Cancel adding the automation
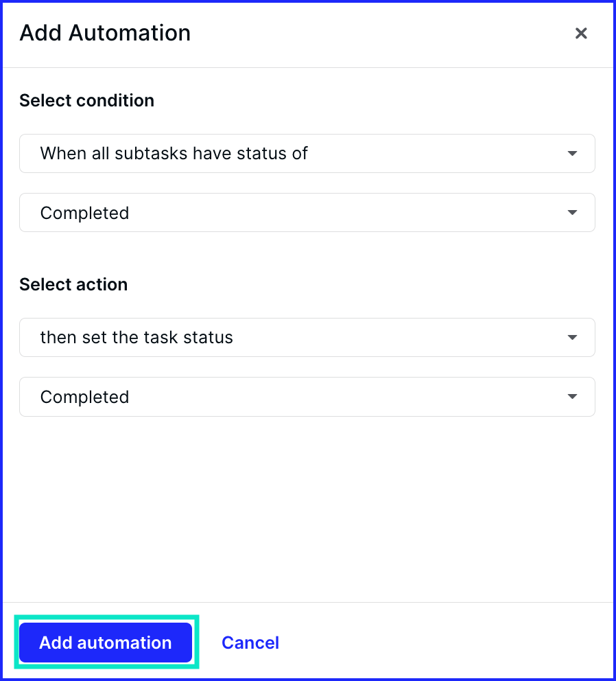The height and width of the screenshot is (681, 616). coord(250,643)
